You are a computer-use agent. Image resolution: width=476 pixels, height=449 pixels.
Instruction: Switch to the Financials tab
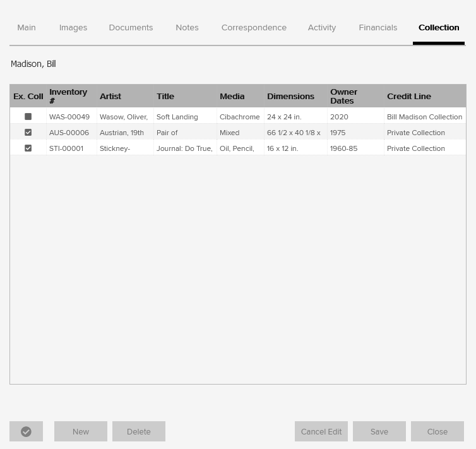coord(378,28)
